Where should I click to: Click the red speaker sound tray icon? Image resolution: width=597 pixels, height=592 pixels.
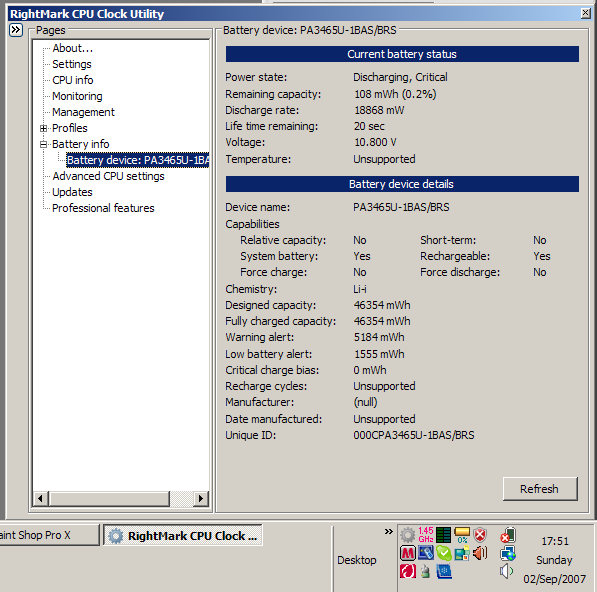click(480, 553)
